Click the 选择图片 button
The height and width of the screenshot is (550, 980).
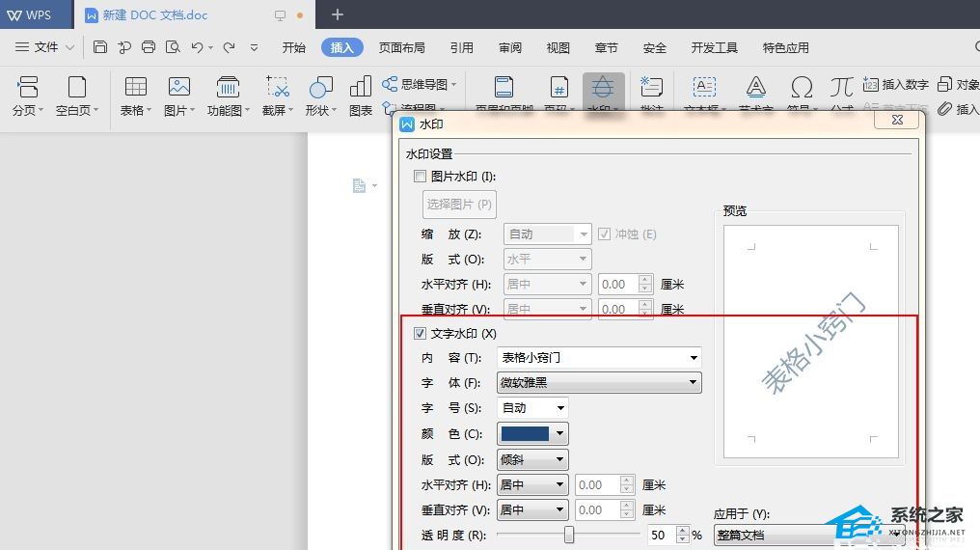pos(459,205)
